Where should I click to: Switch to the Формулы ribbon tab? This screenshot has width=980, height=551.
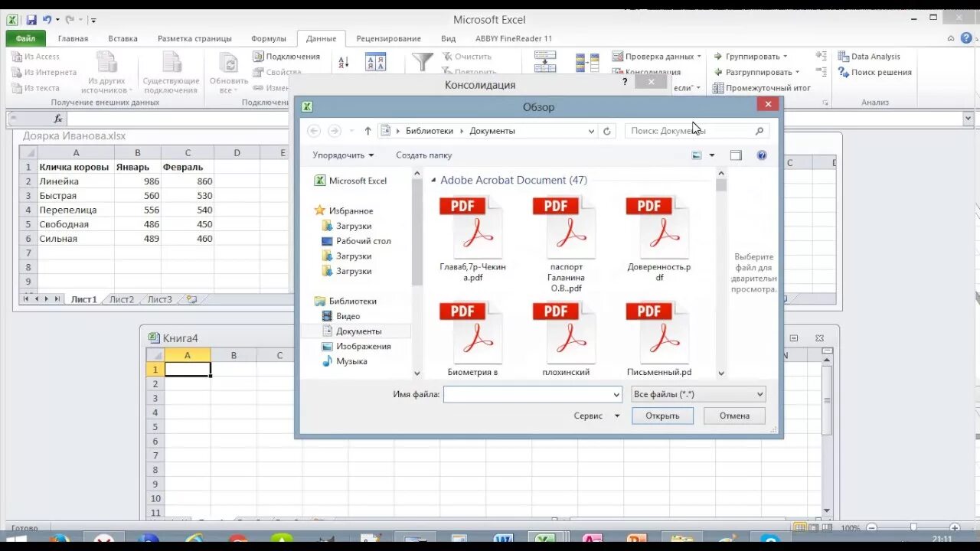coord(269,38)
